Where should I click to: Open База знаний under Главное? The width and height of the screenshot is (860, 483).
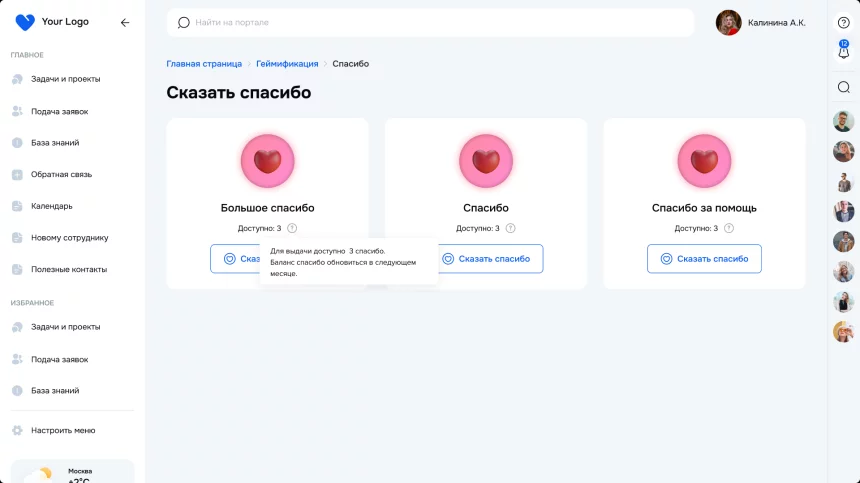pyautogui.click(x=55, y=143)
